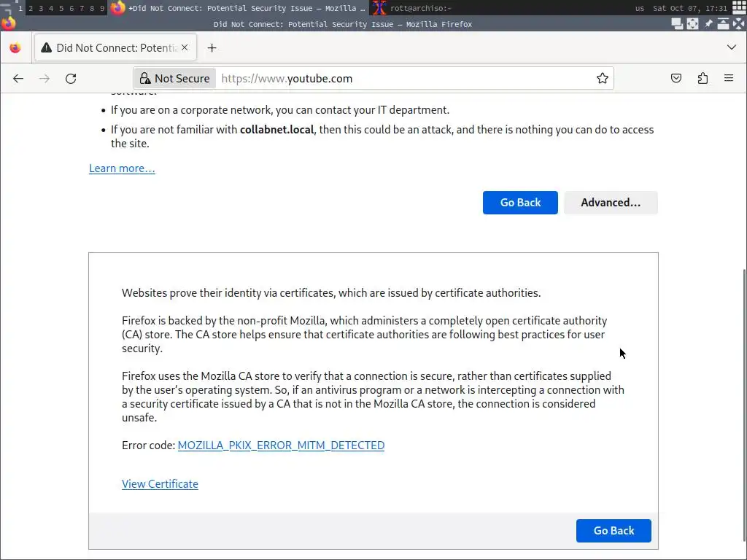Select the Did Not Connect tab

[x=116, y=47]
